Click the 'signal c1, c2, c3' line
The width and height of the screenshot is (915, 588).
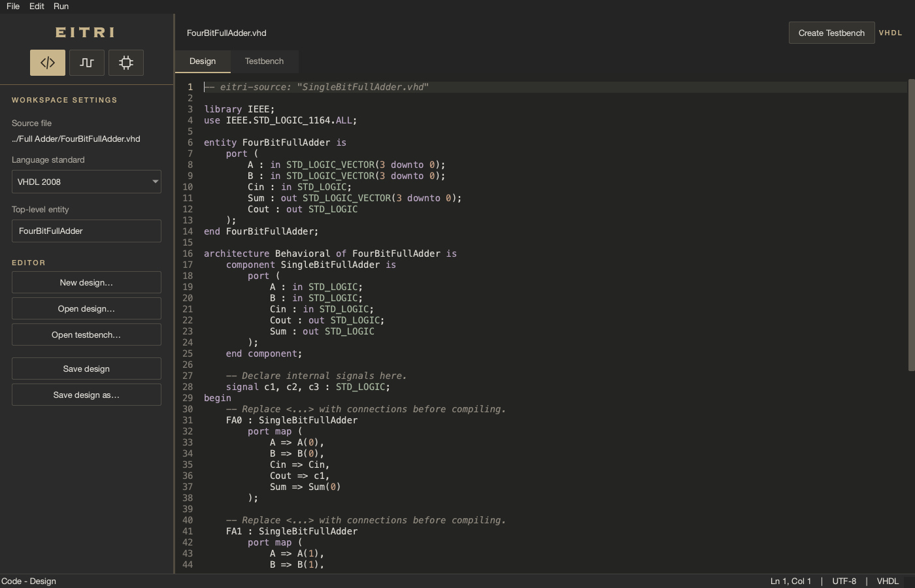point(308,387)
